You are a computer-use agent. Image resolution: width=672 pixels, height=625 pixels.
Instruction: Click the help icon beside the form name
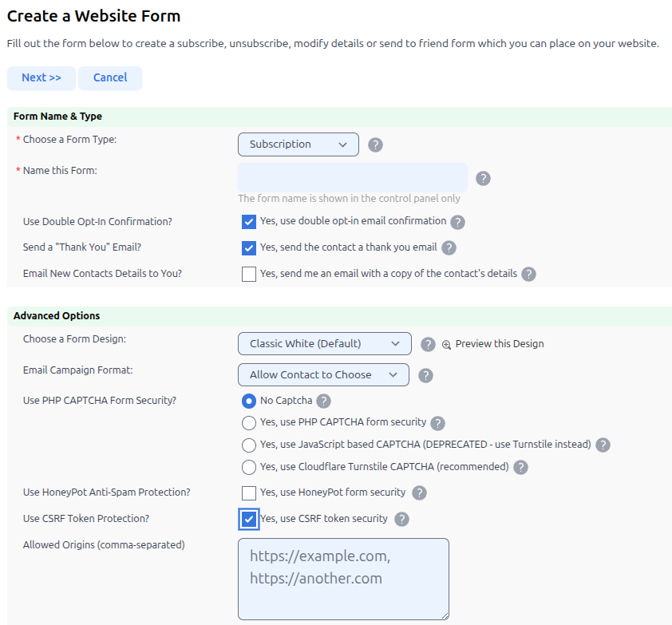(483, 178)
